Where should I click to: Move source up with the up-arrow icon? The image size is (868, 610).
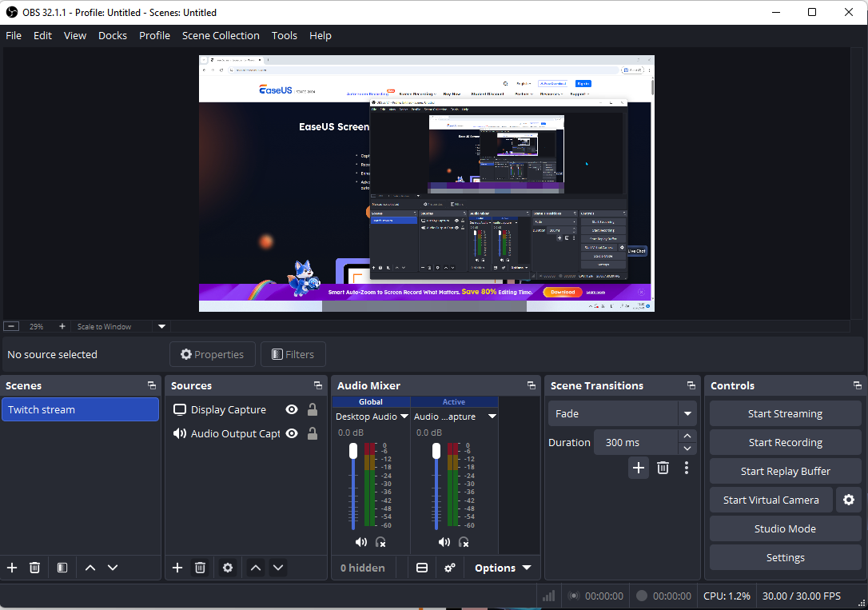[x=255, y=568]
